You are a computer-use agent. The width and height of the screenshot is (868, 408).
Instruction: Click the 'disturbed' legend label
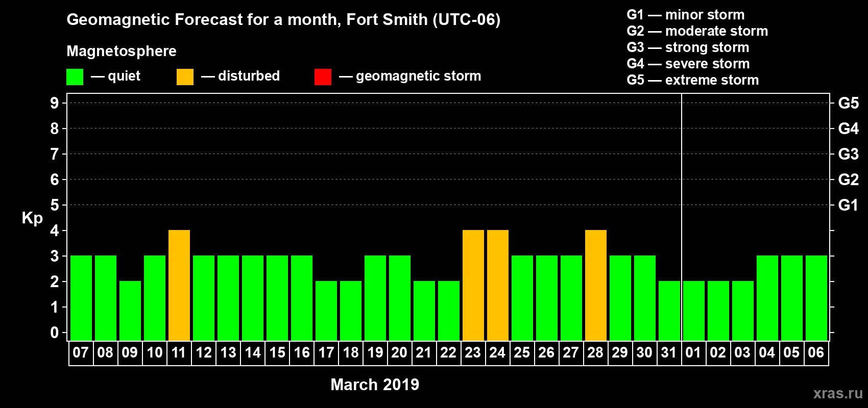pyautogui.click(x=249, y=76)
